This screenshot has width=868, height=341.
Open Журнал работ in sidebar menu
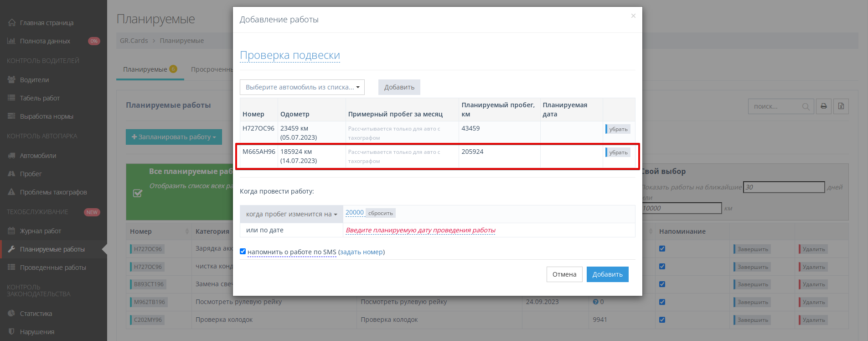click(x=40, y=231)
